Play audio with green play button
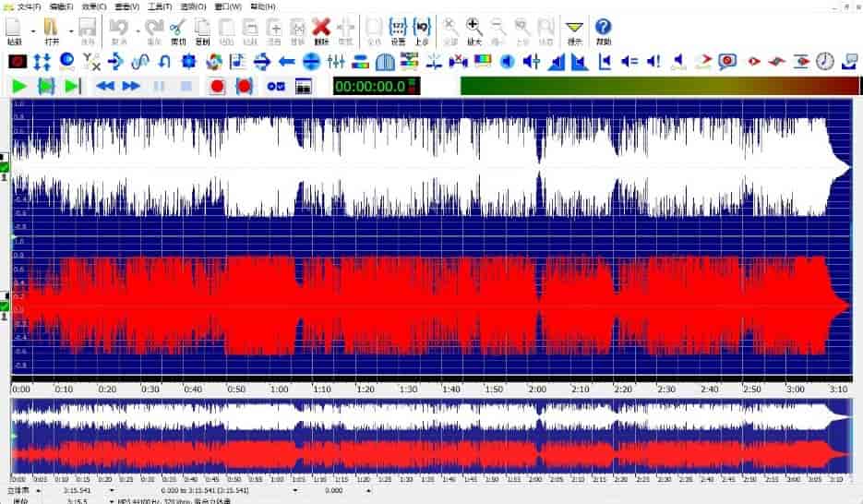 point(19,87)
